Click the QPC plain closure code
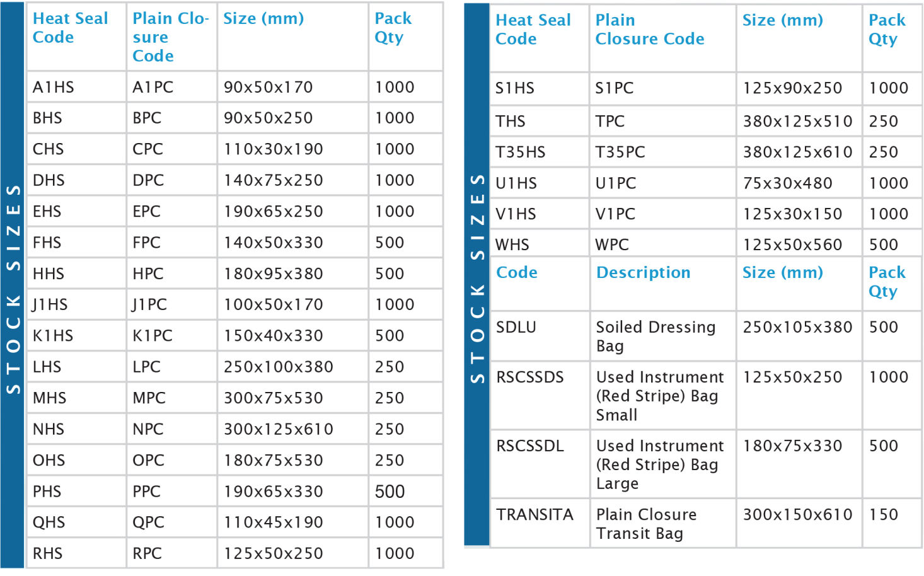 pyautogui.click(x=148, y=522)
